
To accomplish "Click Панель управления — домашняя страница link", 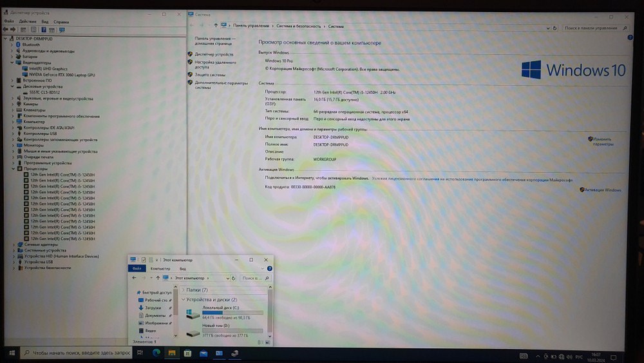I will [x=215, y=41].
